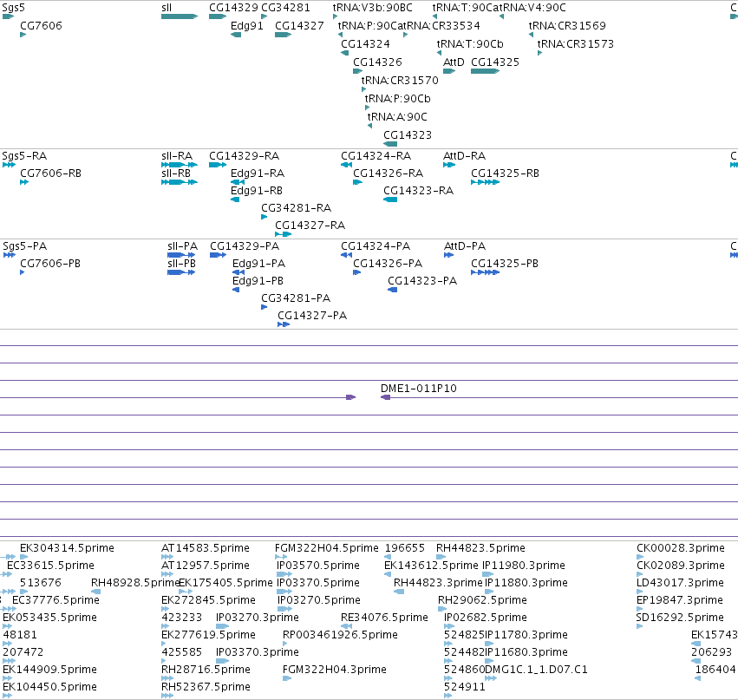Screen dimensions: 738x700
Task: Select the sll-PB protein label
Action: (181, 264)
